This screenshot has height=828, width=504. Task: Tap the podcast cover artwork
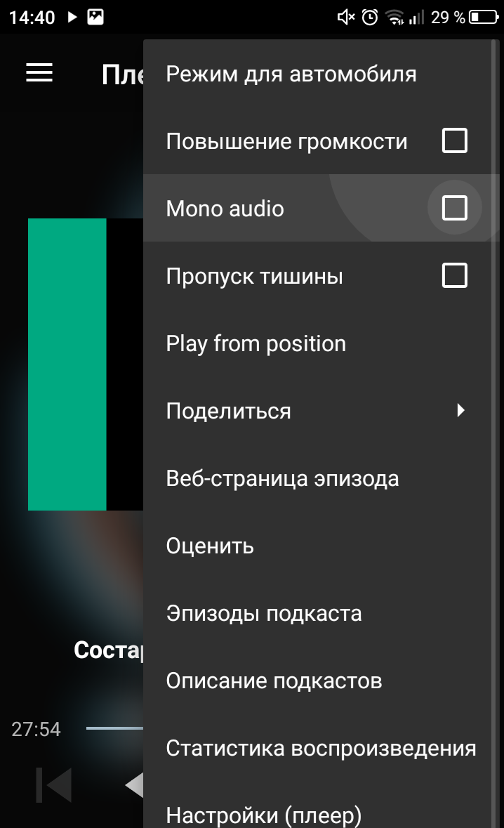click(x=86, y=364)
